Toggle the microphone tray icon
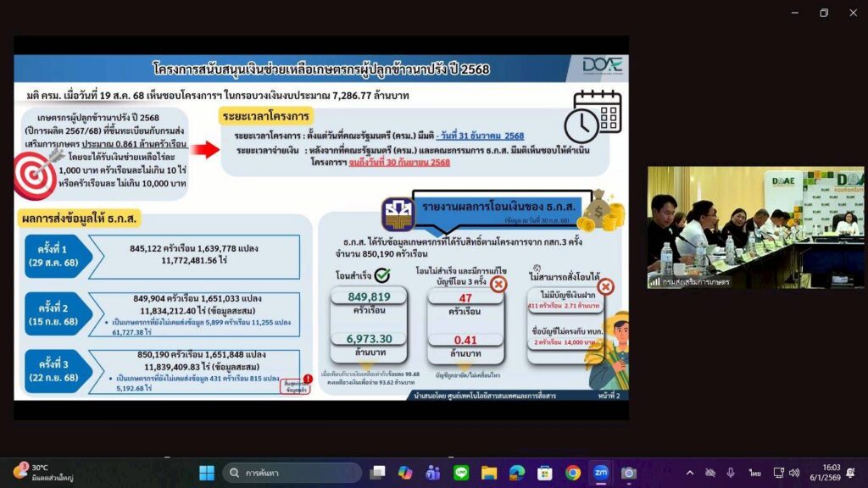The height and width of the screenshot is (488, 868). [x=730, y=472]
